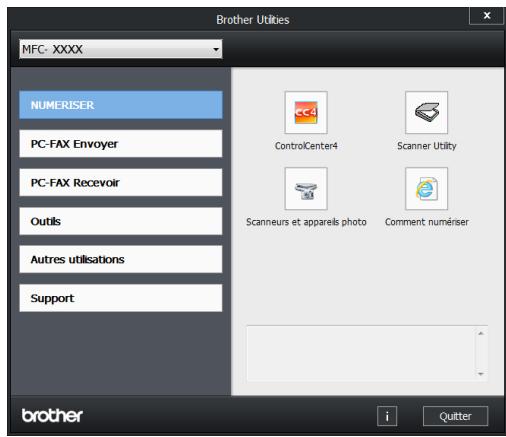Viewport: 506px width, 437px height.
Task: Click the information "i" button
Action: pyautogui.click(x=387, y=416)
